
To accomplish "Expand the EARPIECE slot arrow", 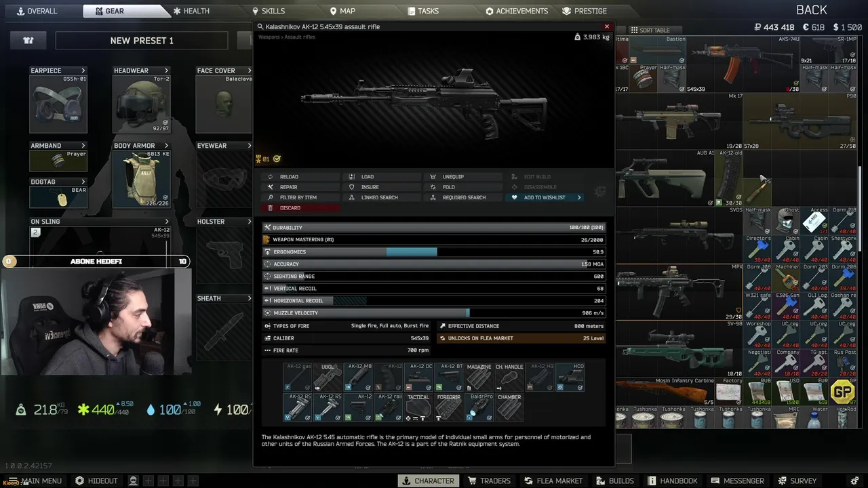I will (83, 70).
